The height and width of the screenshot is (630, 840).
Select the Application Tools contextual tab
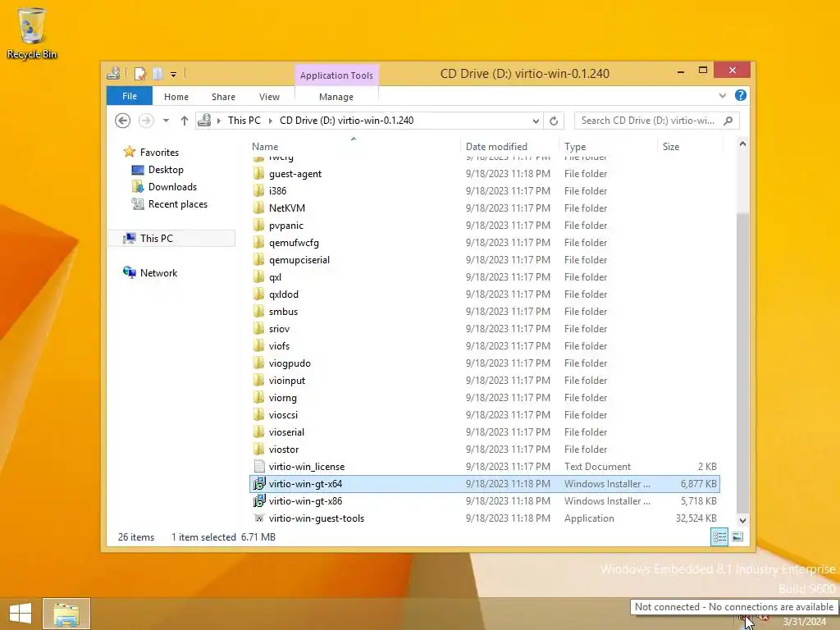coord(336,75)
